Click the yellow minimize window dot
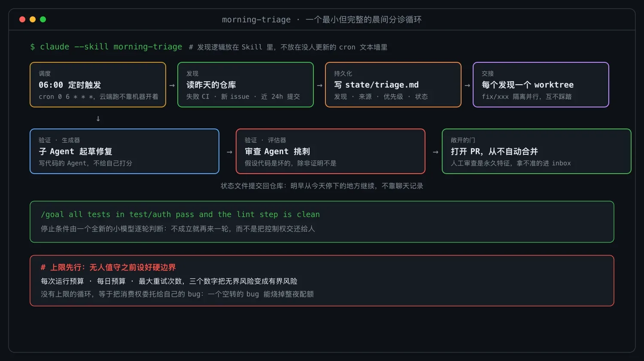The height and width of the screenshot is (361, 644). click(x=33, y=19)
